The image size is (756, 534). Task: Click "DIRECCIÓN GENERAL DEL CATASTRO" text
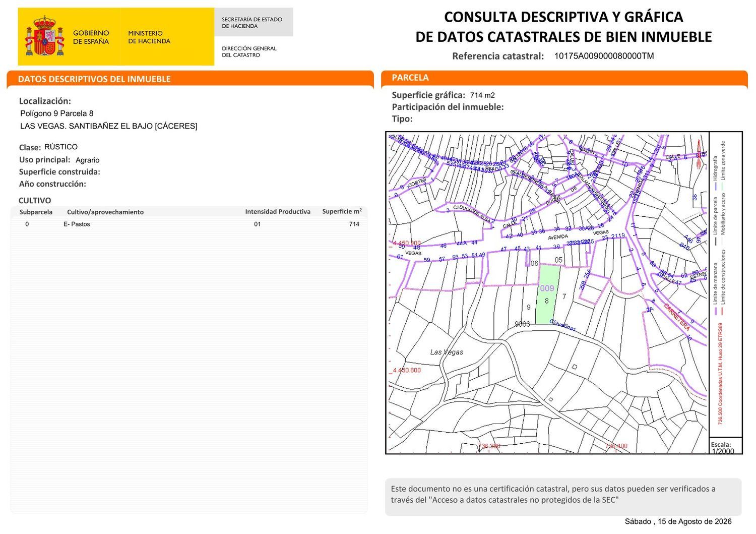pos(249,51)
